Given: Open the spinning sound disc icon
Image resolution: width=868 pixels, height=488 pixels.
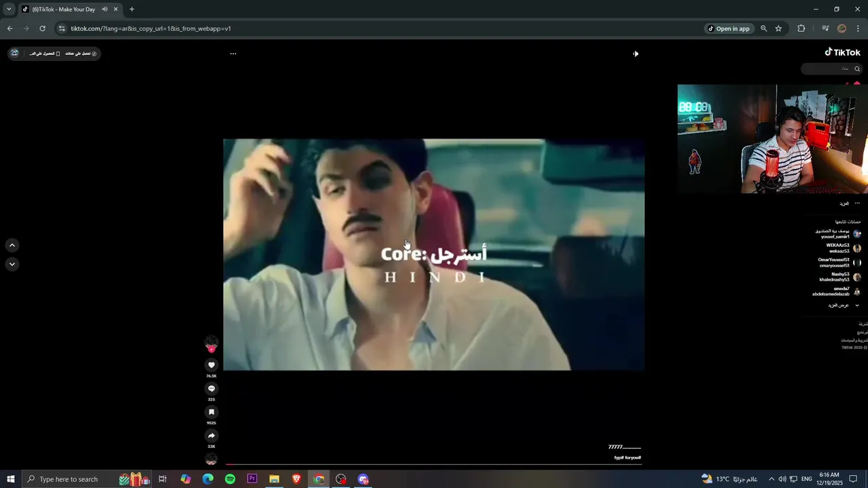Looking at the screenshot, I should [212, 460].
